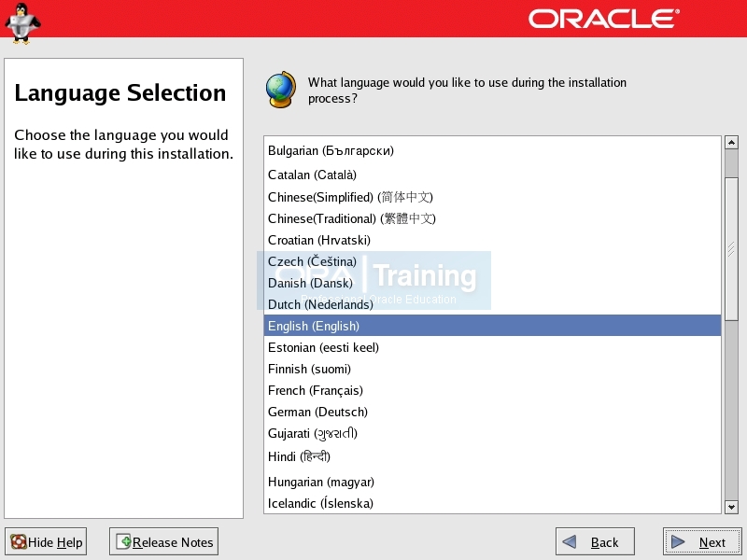Click the Hide Help button

46,541
